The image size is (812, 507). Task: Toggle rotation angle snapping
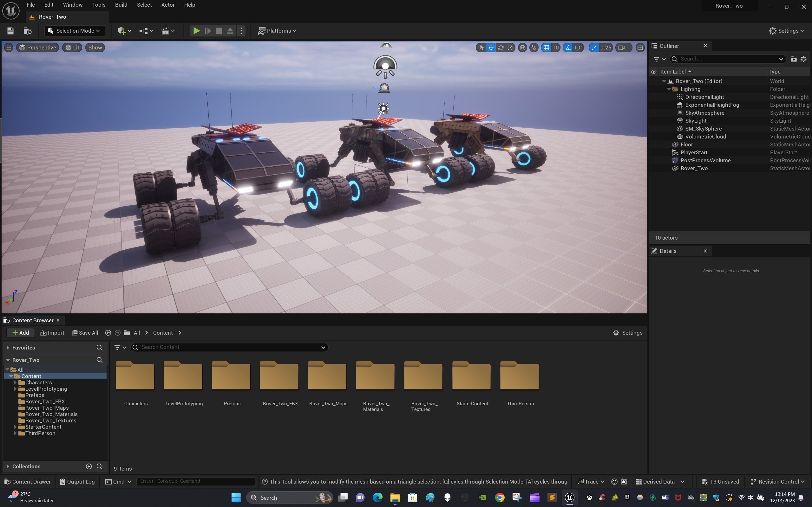(x=568, y=48)
